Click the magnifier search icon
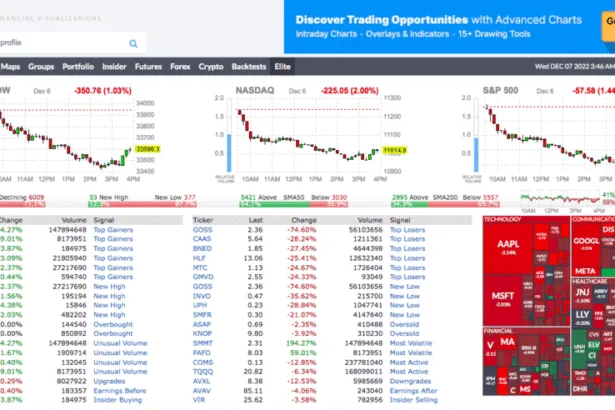The image size is (615, 410). pyautogui.click(x=133, y=43)
